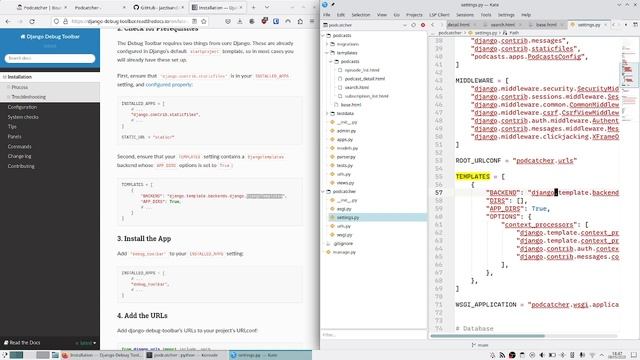Open Firefox application hamburger menu
640x360 pixels.
pos(312,21)
